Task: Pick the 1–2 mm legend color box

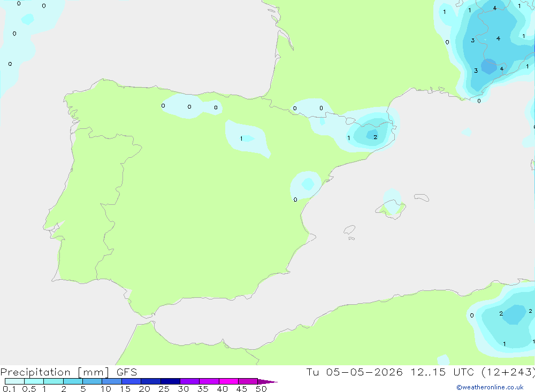Action: click(53, 381)
